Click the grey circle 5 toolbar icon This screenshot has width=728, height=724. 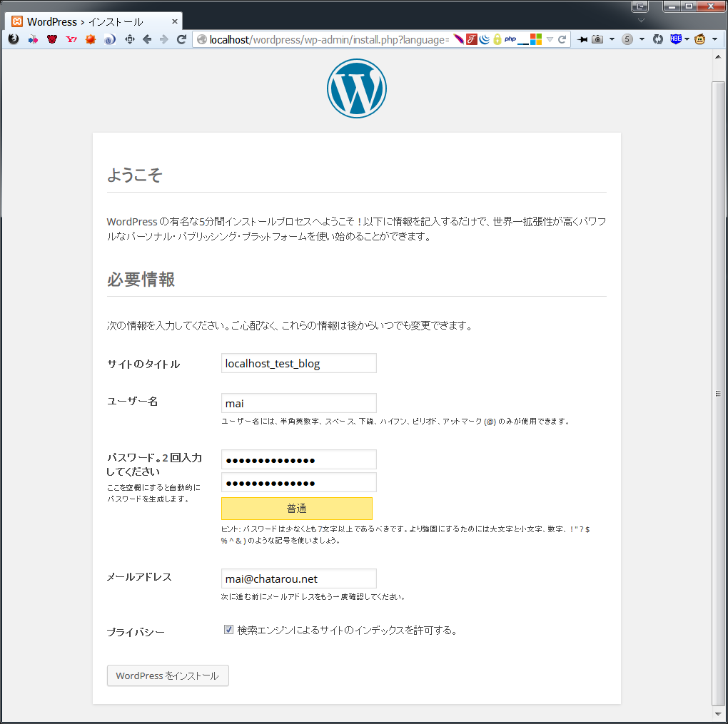coord(627,39)
